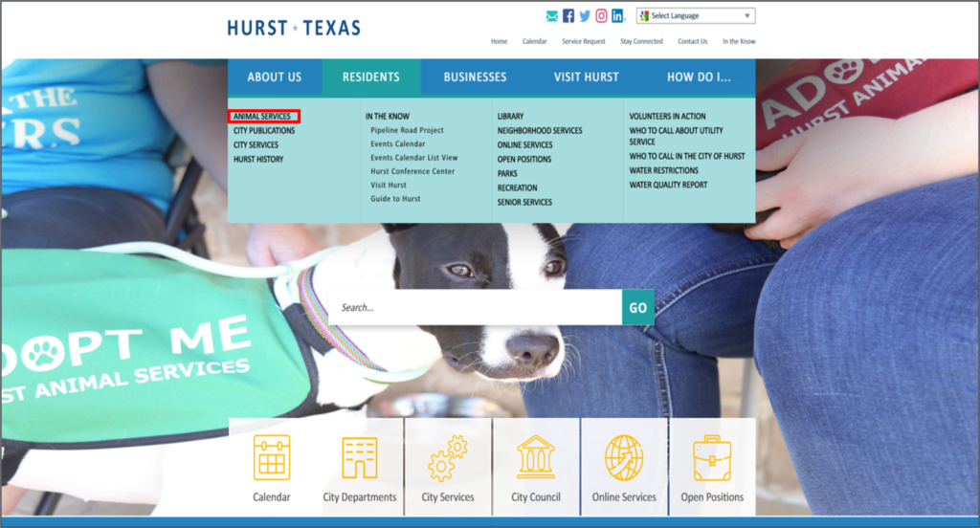Screen dimensions: 980x528
Task: Select City Services in Residents dropdown
Action: pos(256,145)
